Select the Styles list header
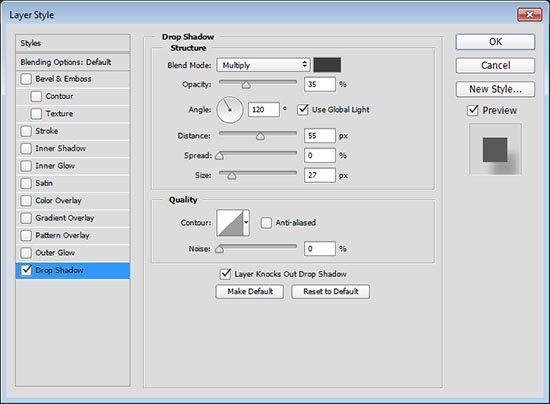Image resolution: width=550 pixels, height=404 pixels. (x=73, y=43)
